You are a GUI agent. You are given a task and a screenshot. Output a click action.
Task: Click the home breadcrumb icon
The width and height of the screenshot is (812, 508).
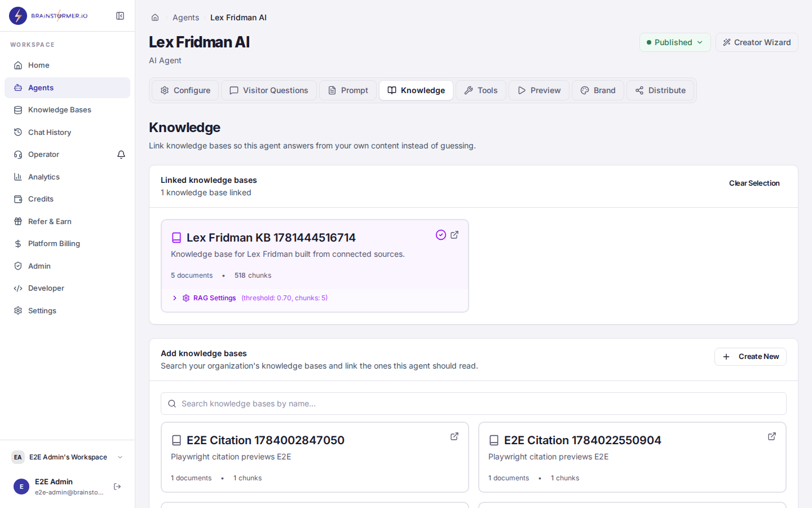155,17
